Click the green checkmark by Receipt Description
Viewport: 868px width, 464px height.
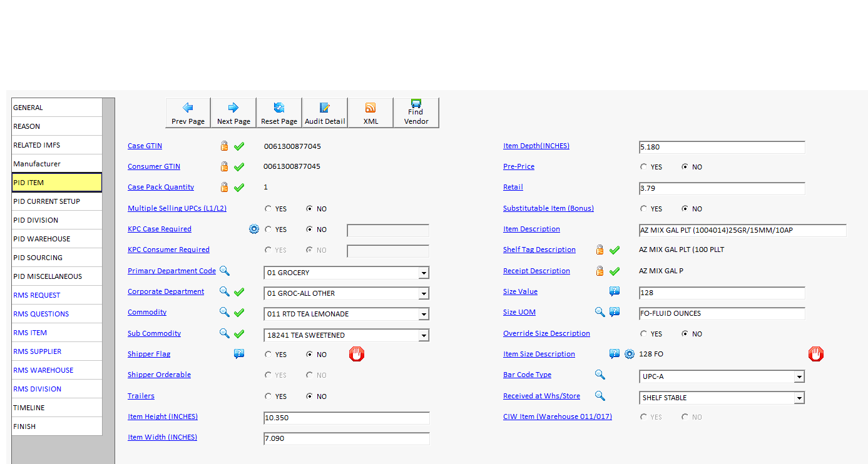(615, 271)
